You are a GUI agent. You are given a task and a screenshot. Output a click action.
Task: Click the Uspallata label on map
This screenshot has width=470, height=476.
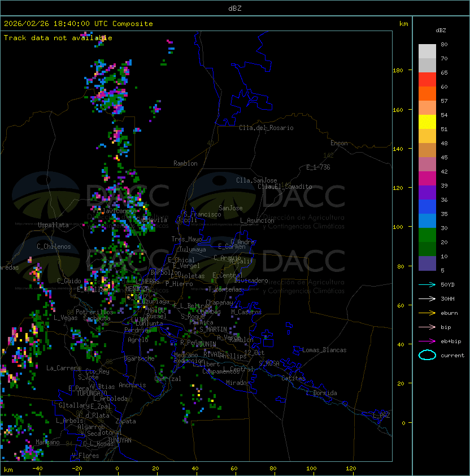[x=53, y=225]
